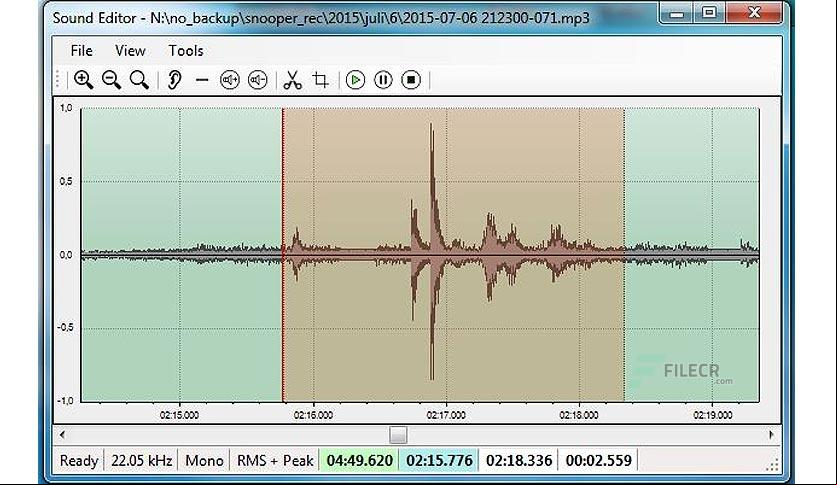Select the plain magnifier zoom-fit icon
The image size is (837, 485).
139,80
